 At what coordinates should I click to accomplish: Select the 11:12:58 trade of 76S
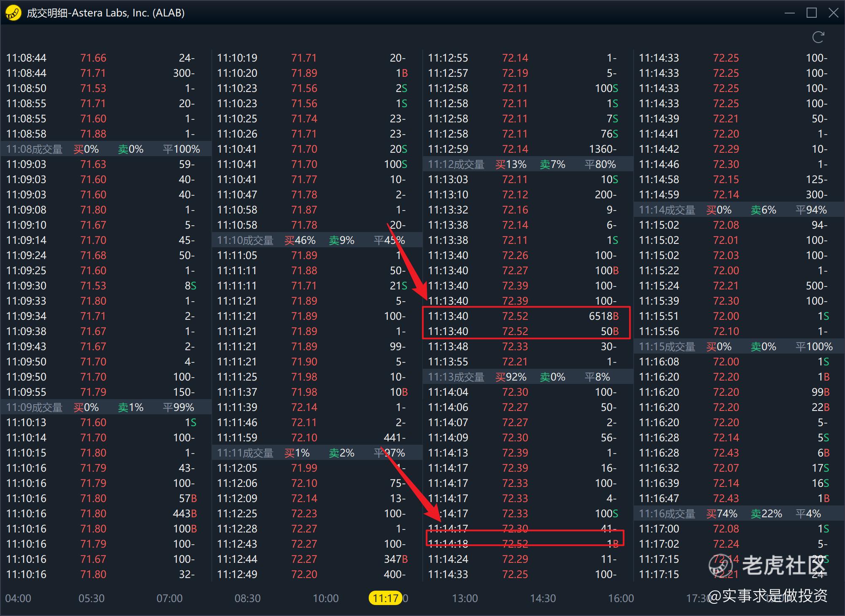tap(528, 134)
